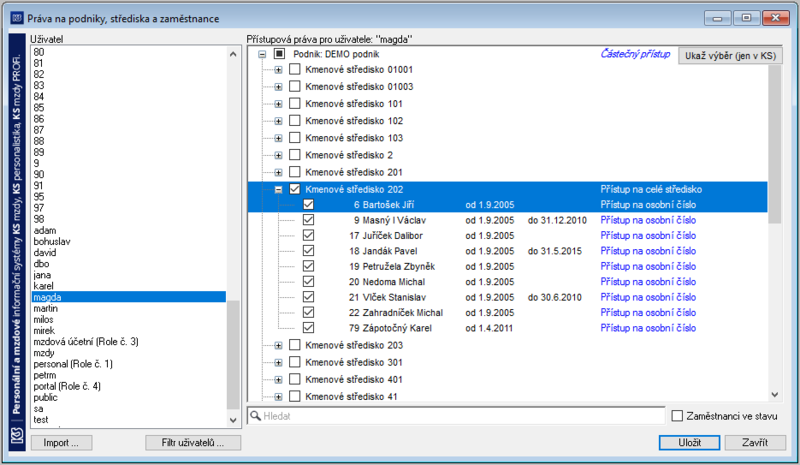Viewport: 800px width, 465px height.
Task: Expand Kmenové středisko 102 node
Action: coord(278,121)
